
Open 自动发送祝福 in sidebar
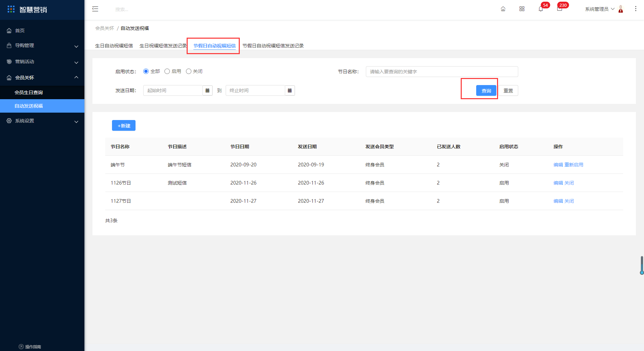(x=42, y=106)
